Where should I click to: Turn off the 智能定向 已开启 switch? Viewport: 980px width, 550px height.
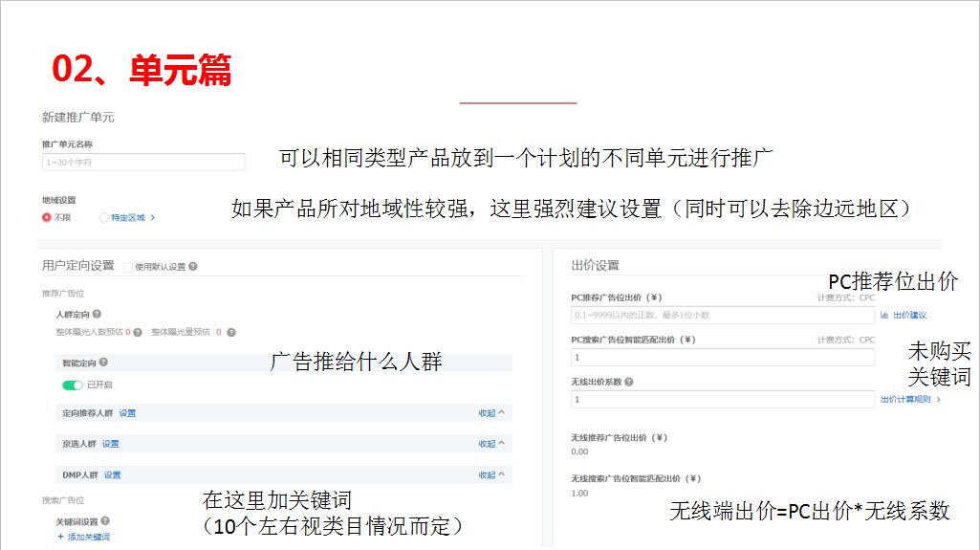[x=73, y=385]
